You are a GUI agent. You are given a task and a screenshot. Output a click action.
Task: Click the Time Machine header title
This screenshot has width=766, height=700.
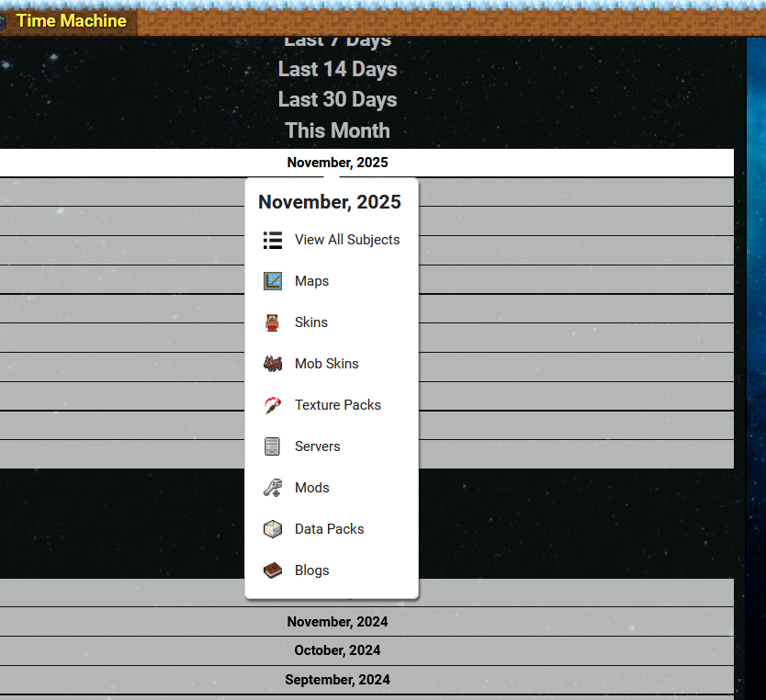coord(72,21)
